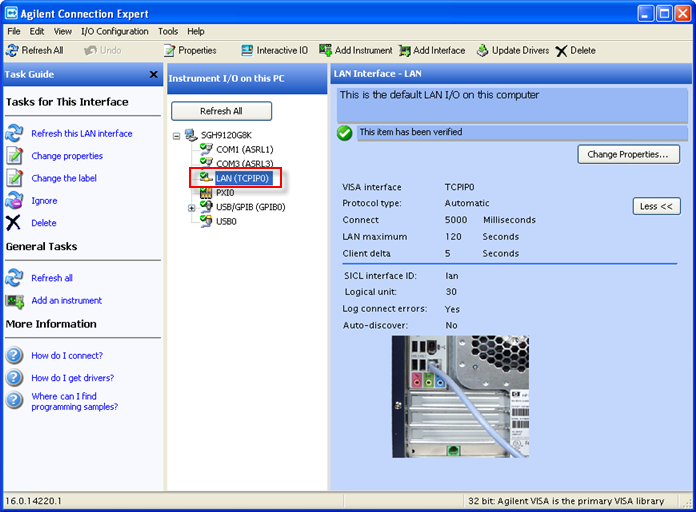Select USB/GPIB (GPIB0) in the tree
This screenshot has height=512, width=696.
pos(250,207)
